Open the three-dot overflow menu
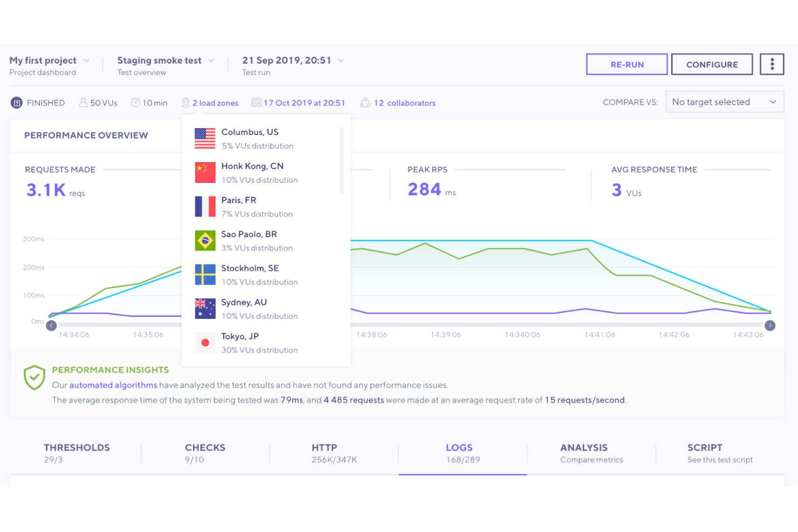Viewport: 798px width, 532px height. click(772, 64)
